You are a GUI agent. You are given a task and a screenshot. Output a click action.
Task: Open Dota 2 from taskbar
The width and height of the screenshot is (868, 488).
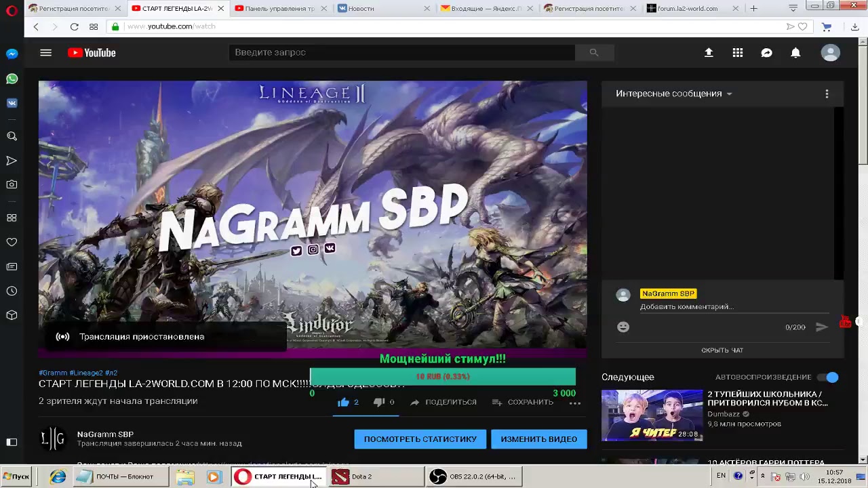(x=376, y=476)
